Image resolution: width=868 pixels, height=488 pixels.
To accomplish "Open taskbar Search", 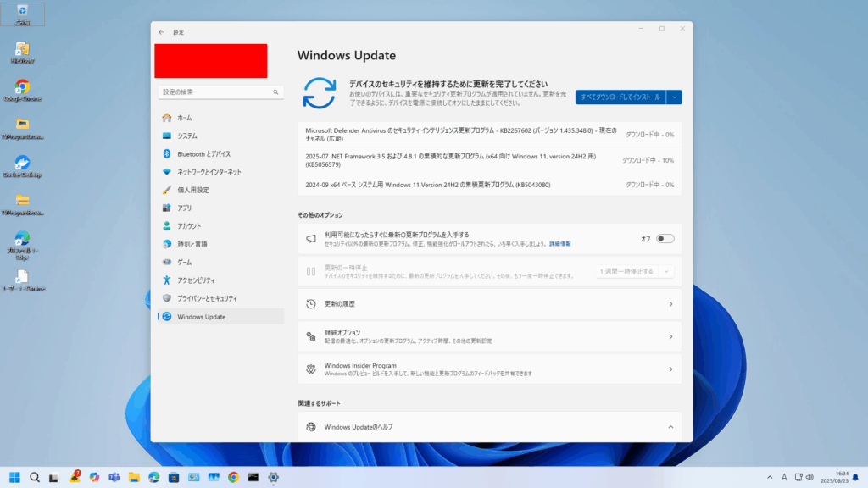I will (x=35, y=478).
